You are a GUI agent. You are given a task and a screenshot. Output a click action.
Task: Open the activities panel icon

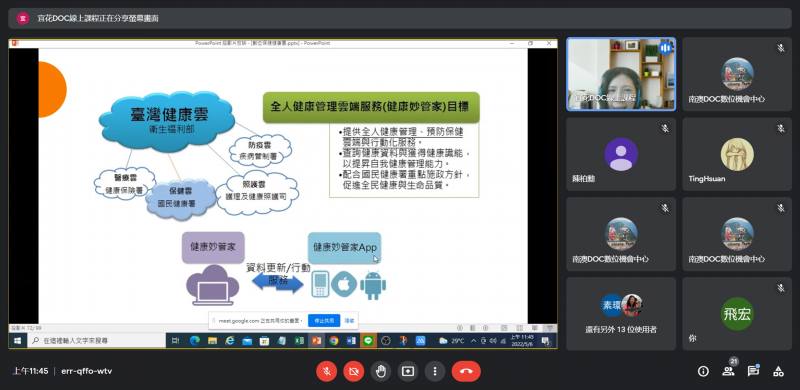tap(778, 372)
